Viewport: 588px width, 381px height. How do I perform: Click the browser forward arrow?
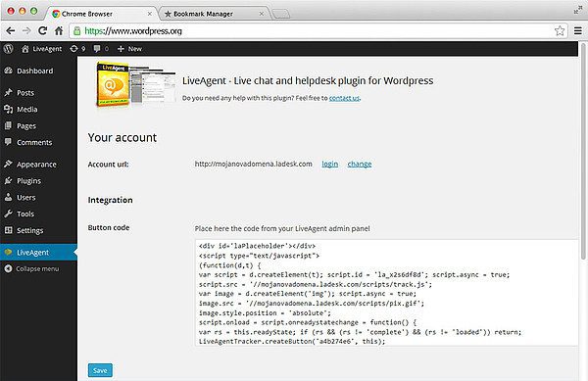(x=26, y=30)
